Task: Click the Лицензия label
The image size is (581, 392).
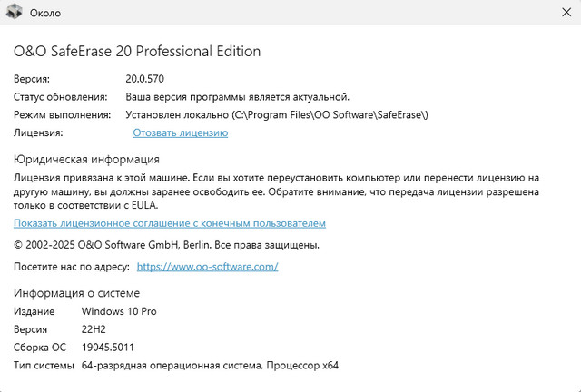Action: click(38, 132)
